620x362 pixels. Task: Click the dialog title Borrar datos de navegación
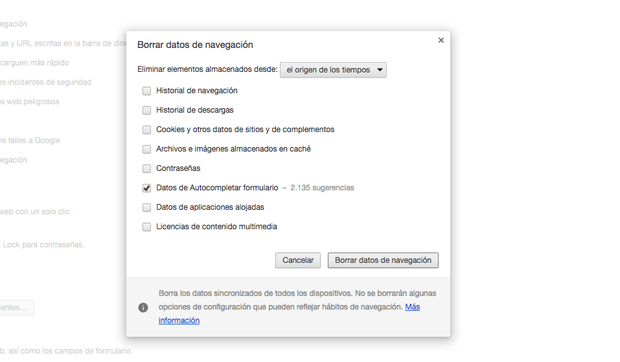pos(195,45)
